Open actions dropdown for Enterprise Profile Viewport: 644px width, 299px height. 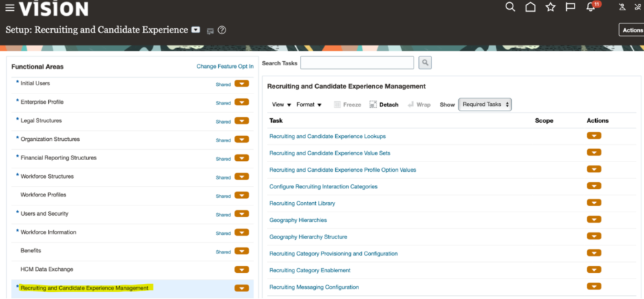(241, 102)
